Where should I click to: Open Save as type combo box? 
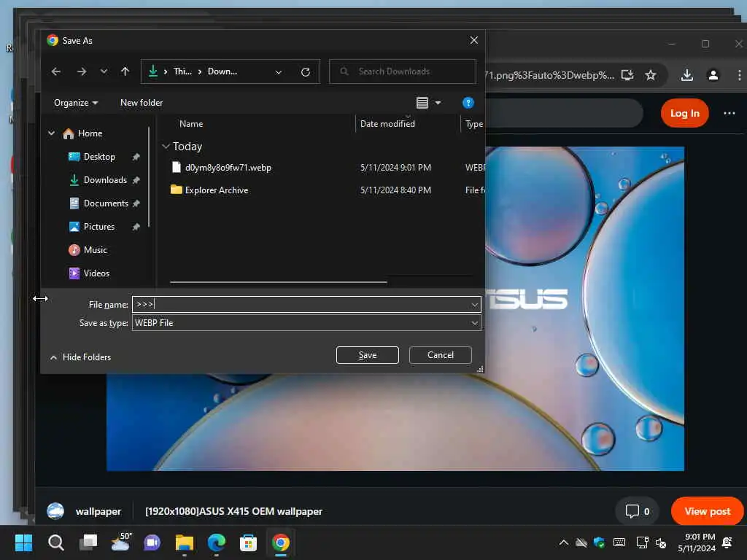point(306,323)
